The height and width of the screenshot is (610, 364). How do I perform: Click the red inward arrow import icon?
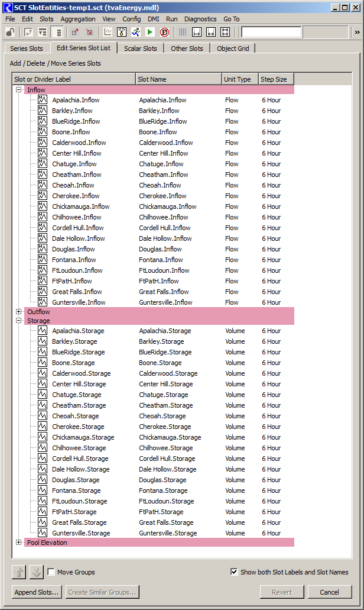click(89, 33)
